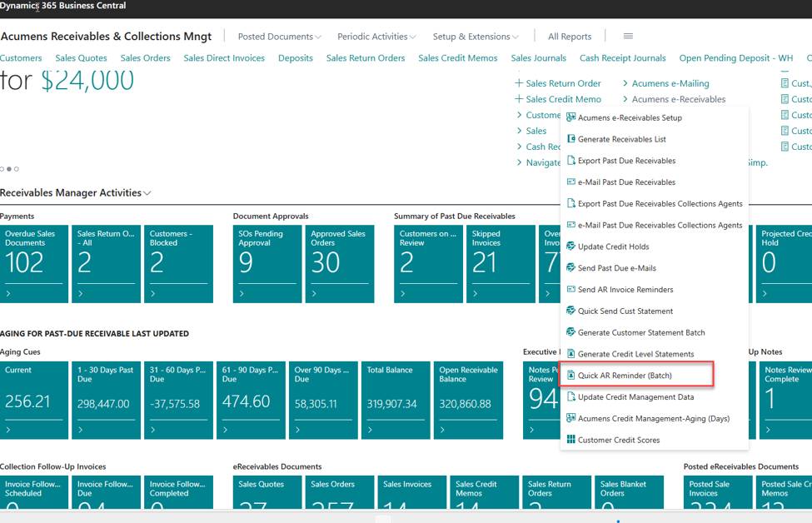Click Export Past Due Receivables icon
This screenshot has width=812, height=523.
(x=570, y=161)
